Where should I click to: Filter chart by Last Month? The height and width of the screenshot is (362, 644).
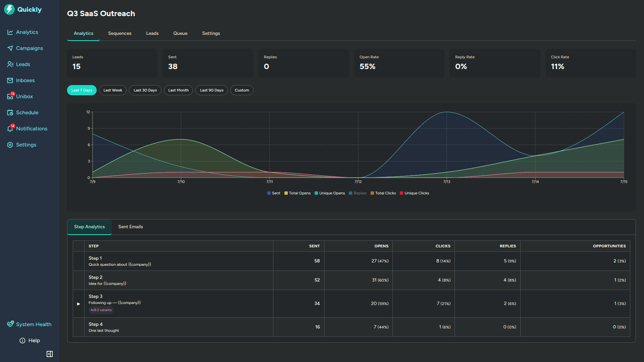point(178,90)
